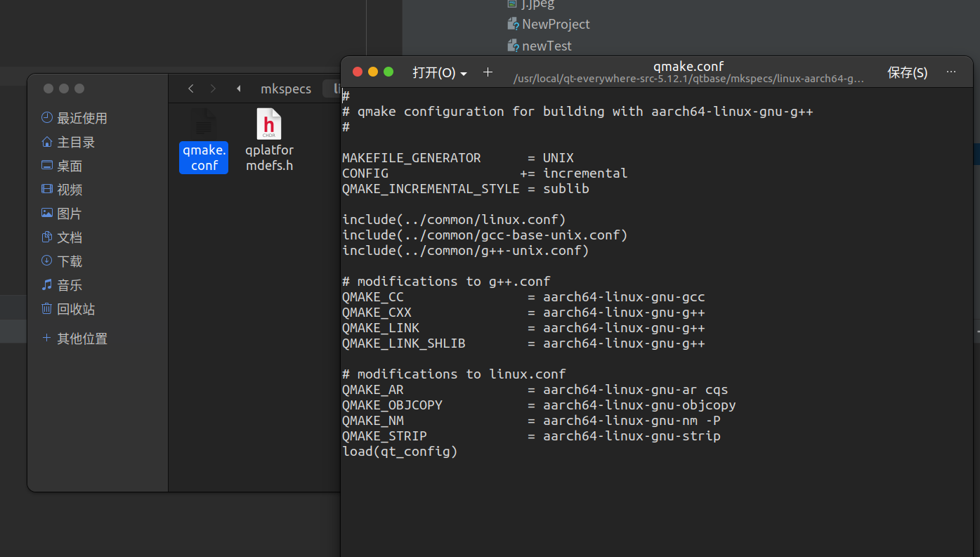Click the QMAKE_STRIP line
This screenshot has width=980, height=557.
tap(531, 436)
